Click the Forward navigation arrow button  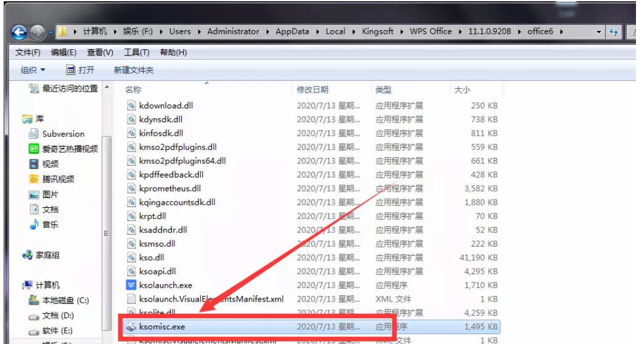pos(38,32)
